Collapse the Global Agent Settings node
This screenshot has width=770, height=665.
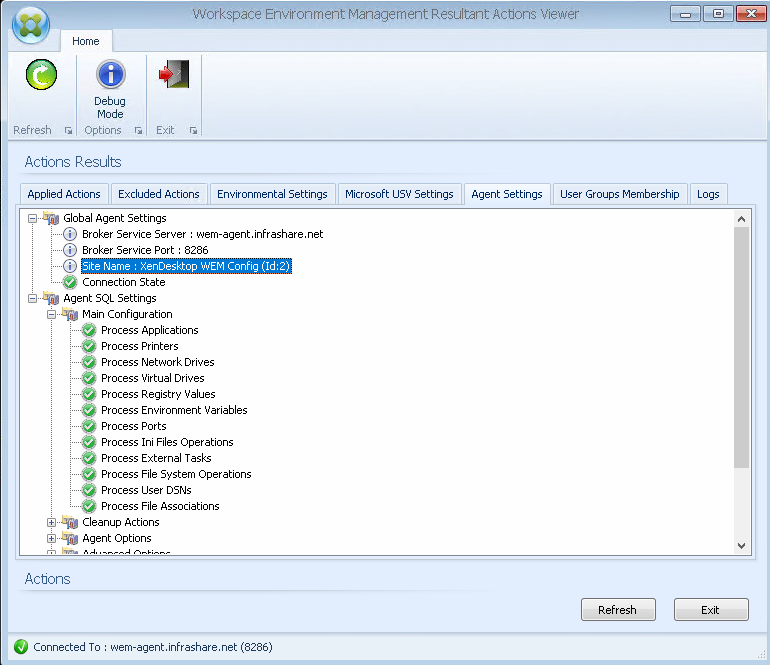pyautogui.click(x=33, y=218)
